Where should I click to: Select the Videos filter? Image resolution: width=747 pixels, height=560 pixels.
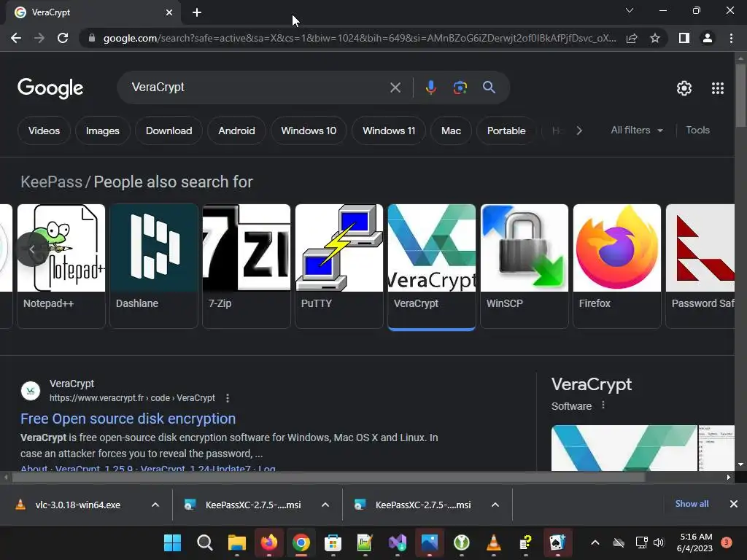(x=44, y=131)
